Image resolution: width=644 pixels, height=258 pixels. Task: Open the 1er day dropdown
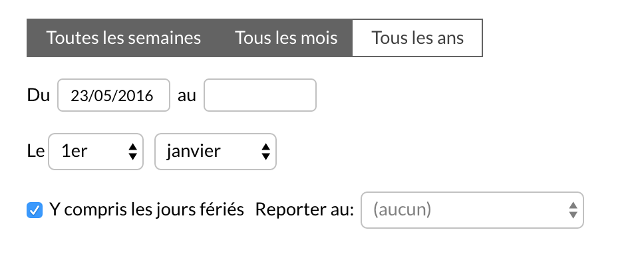click(96, 151)
